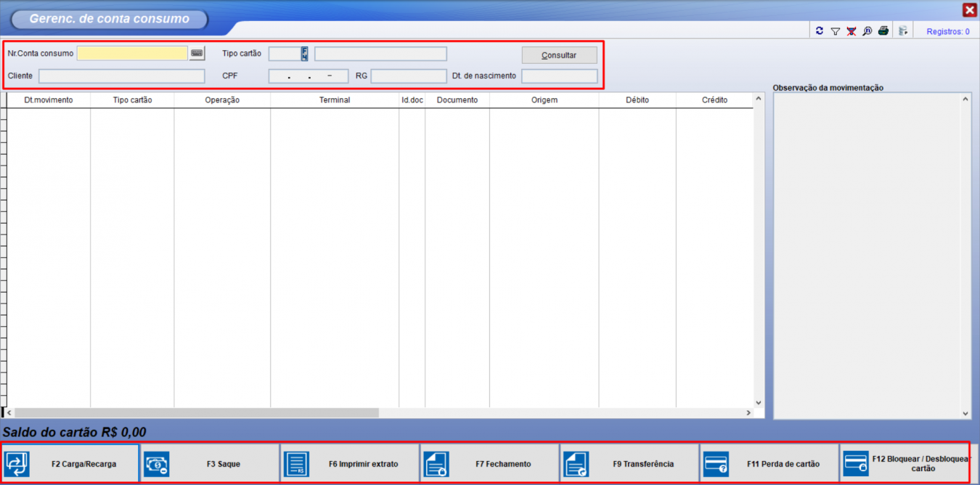This screenshot has height=485, width=980.
Task: Click the database icon in the toolbar
Action: pyautogui.click(x=903, y=31)
